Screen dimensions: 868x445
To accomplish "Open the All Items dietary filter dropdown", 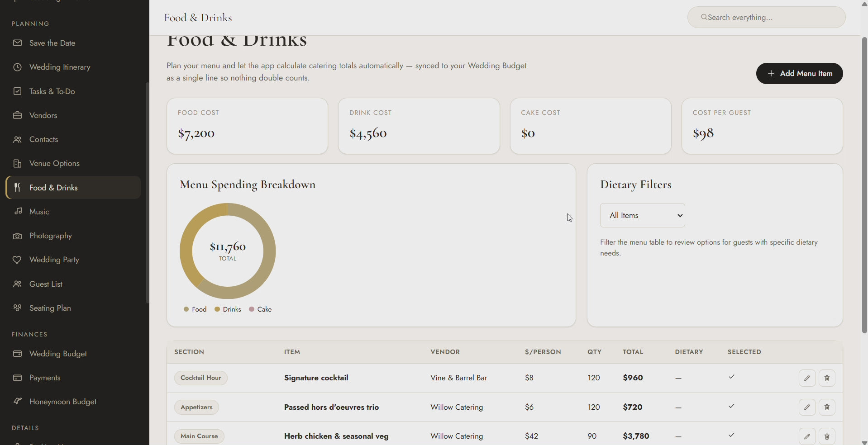I will tap(642, 215).
